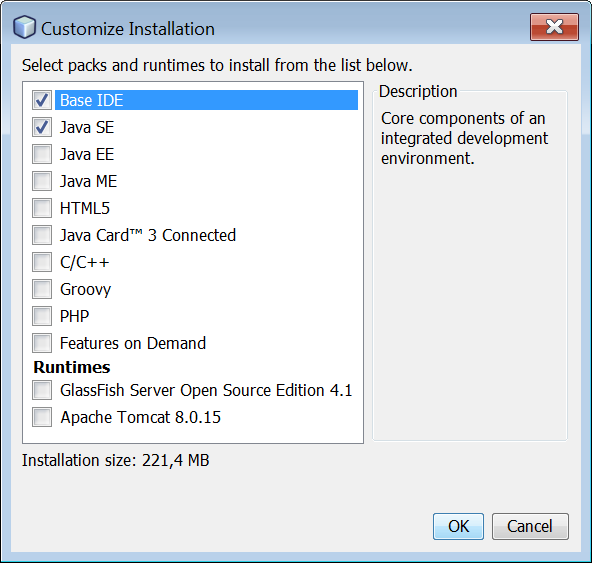
Task: Click the NetBeans cube icon in title bar
Action: coord(24,27)
